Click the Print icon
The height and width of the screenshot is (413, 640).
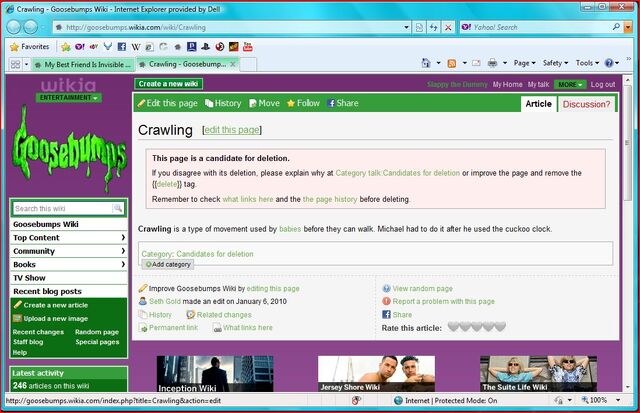493,63
